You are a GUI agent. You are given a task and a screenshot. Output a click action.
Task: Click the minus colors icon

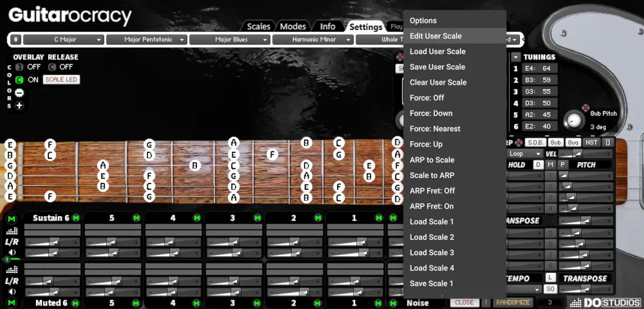point(19,93)
